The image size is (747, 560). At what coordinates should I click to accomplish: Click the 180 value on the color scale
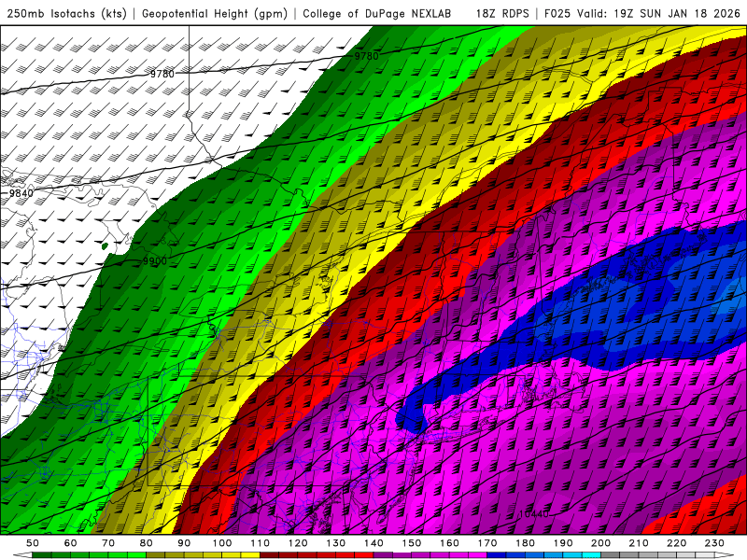coord(525,543)
